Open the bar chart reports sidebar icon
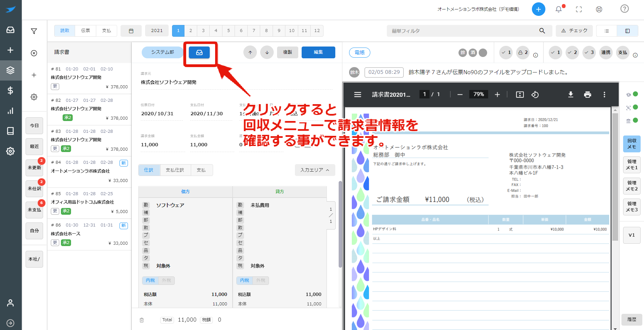The width and height of the screenshot is (644, 330). (x=10, y=111)
